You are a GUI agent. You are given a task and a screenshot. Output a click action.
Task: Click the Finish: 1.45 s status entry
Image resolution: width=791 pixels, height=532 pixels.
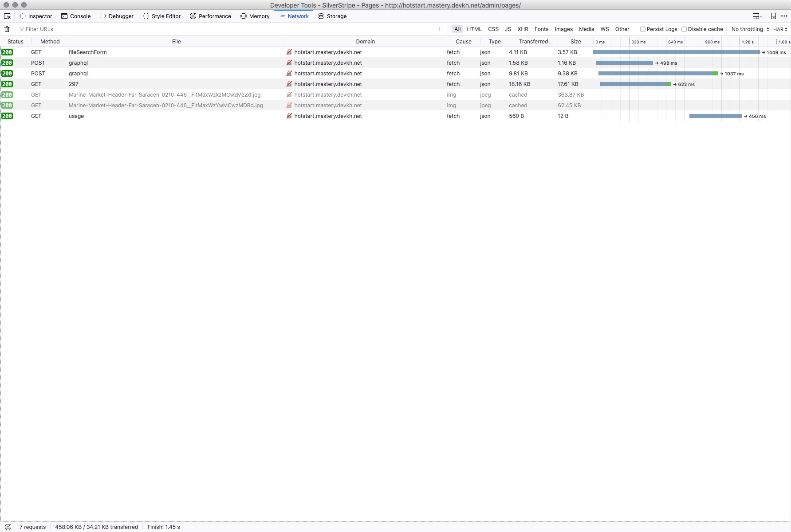[164, 527]
